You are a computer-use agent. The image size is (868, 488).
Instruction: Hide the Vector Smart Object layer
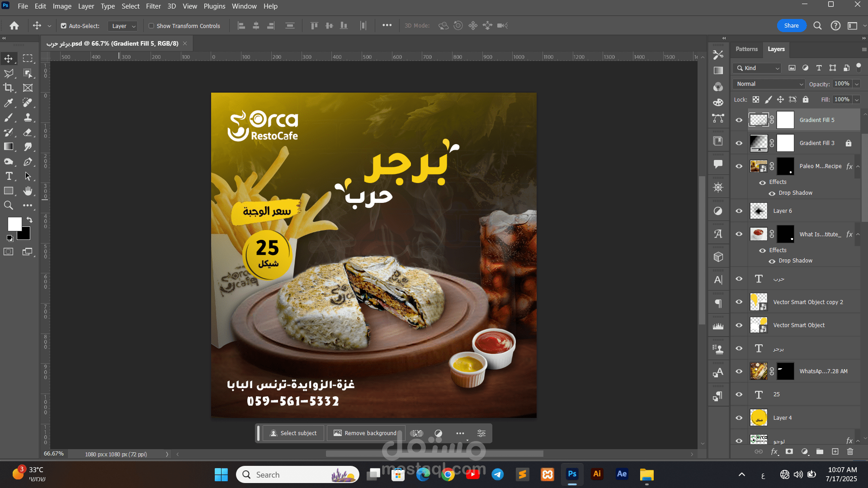coord(739,325)
